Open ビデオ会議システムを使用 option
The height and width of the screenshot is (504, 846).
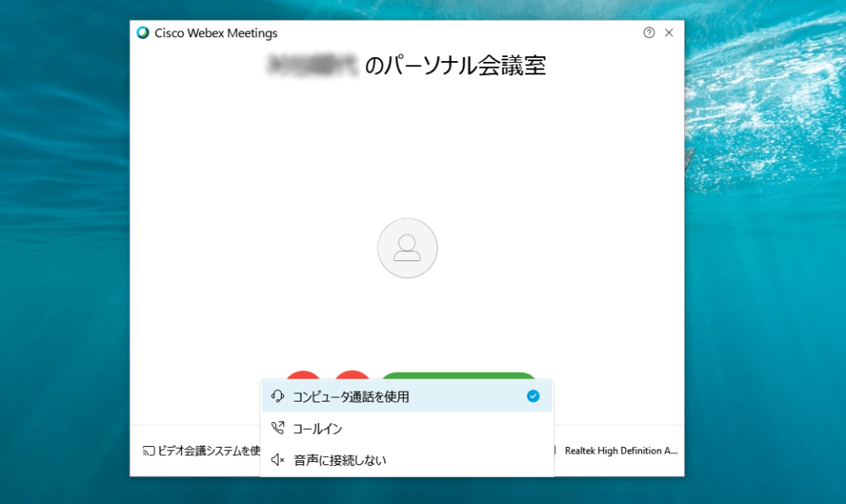(202, 450)
